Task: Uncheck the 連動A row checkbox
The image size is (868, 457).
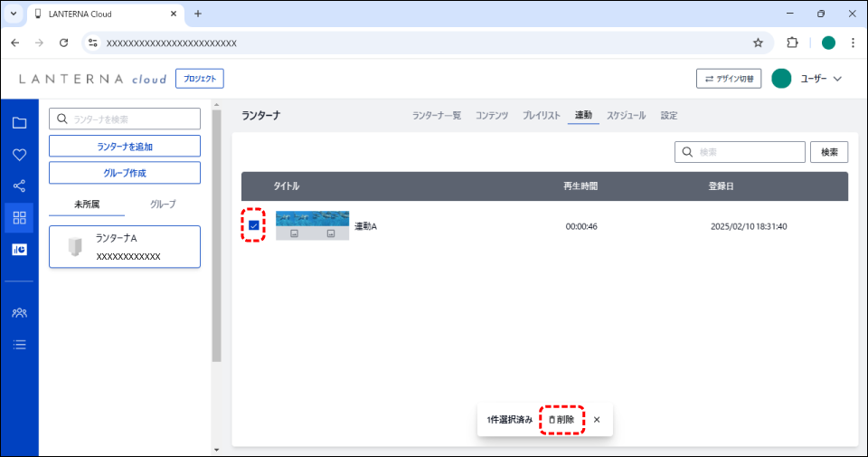Action: click(254, 225)
